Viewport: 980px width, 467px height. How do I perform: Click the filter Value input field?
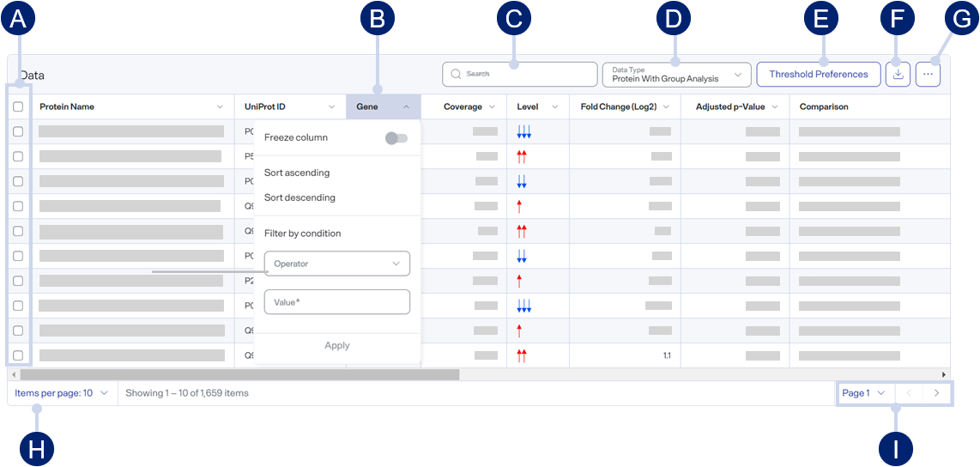point(337,302)
